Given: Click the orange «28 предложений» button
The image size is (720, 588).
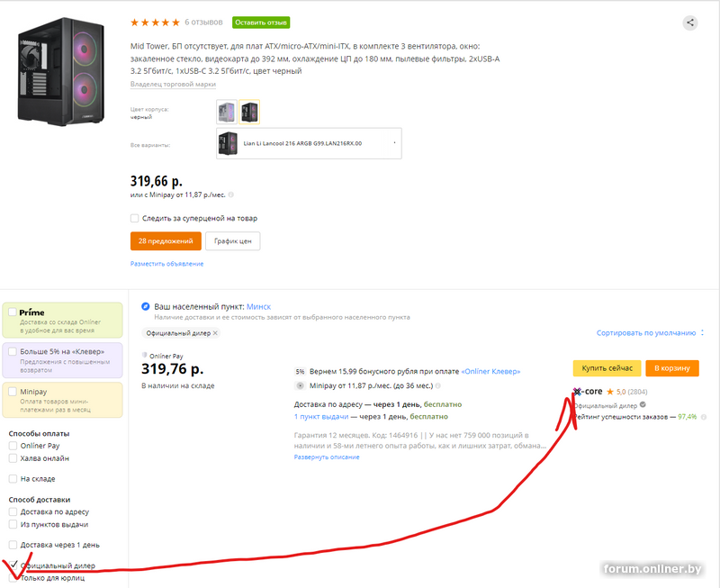Looking at the screenshot, I should [166, 241].
